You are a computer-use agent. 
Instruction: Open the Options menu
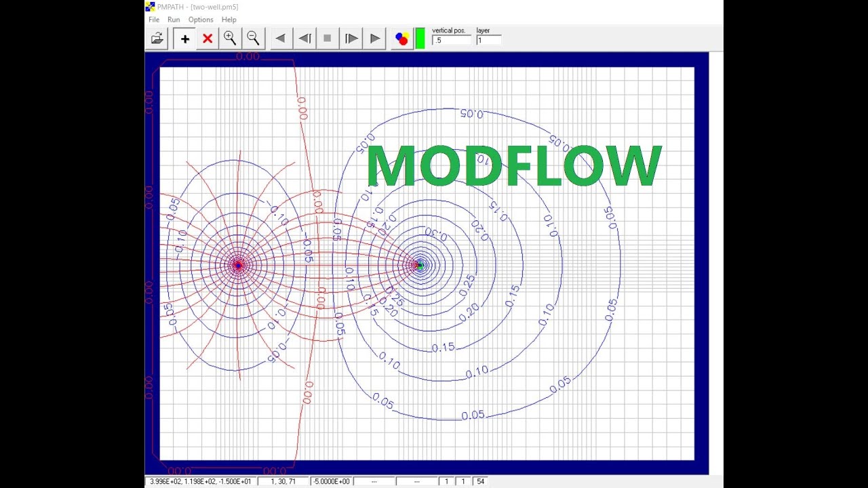[x=201, y=20]
